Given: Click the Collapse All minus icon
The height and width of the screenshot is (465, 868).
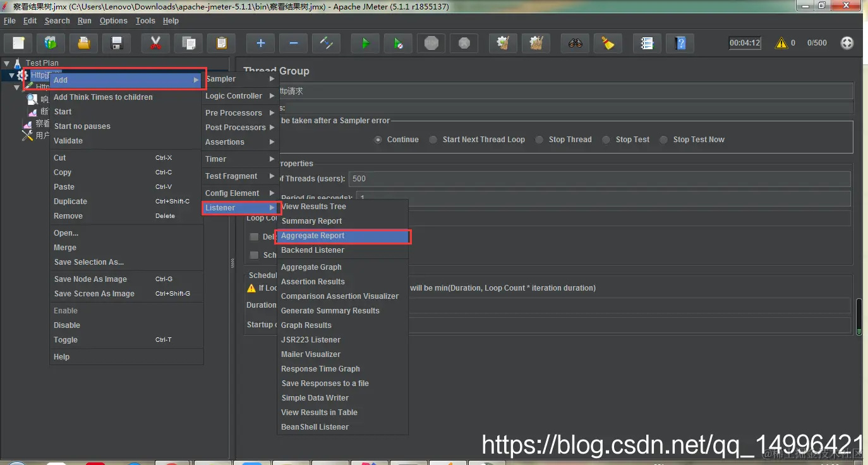Looking at the screenshot, I should [x=293, y=43].
